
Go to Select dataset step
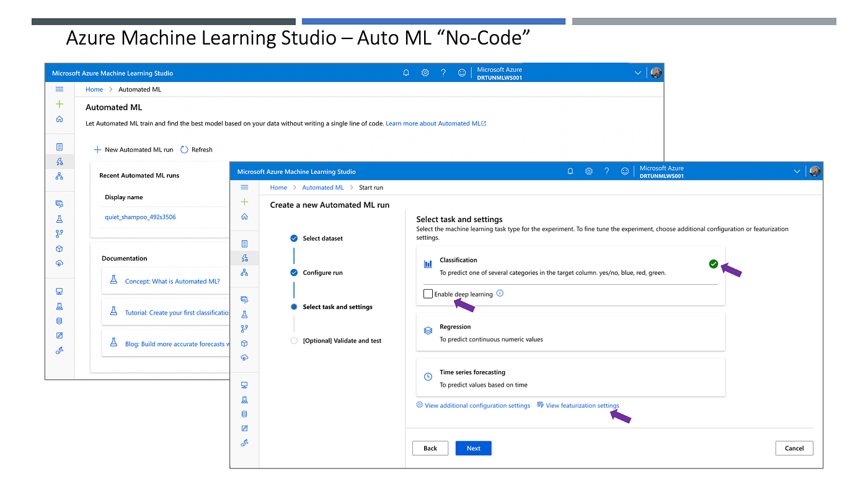pos(317,238)
